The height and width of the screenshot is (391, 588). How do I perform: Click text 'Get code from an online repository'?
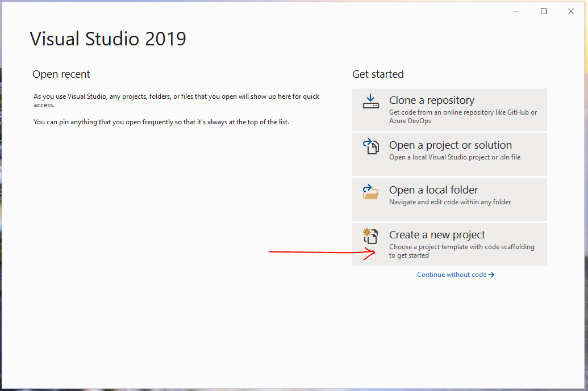[x=441, y=112]
